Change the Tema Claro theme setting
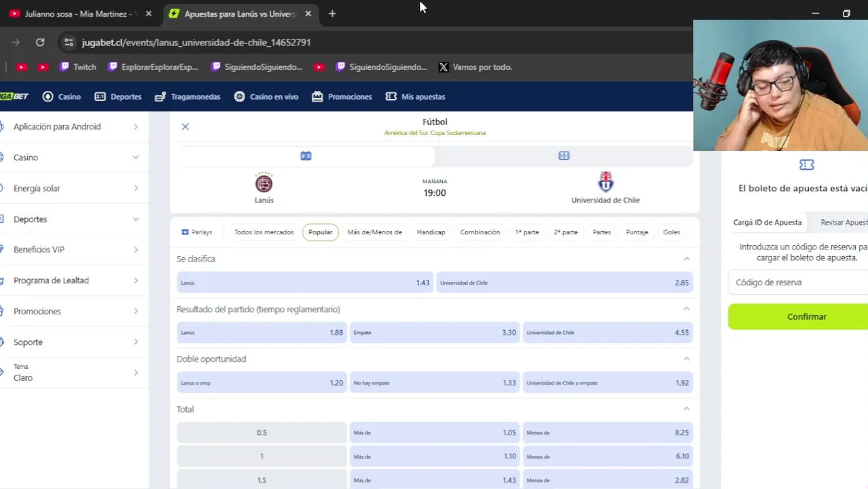Screen dimensions: 868x489 click(x=74, y=372)
